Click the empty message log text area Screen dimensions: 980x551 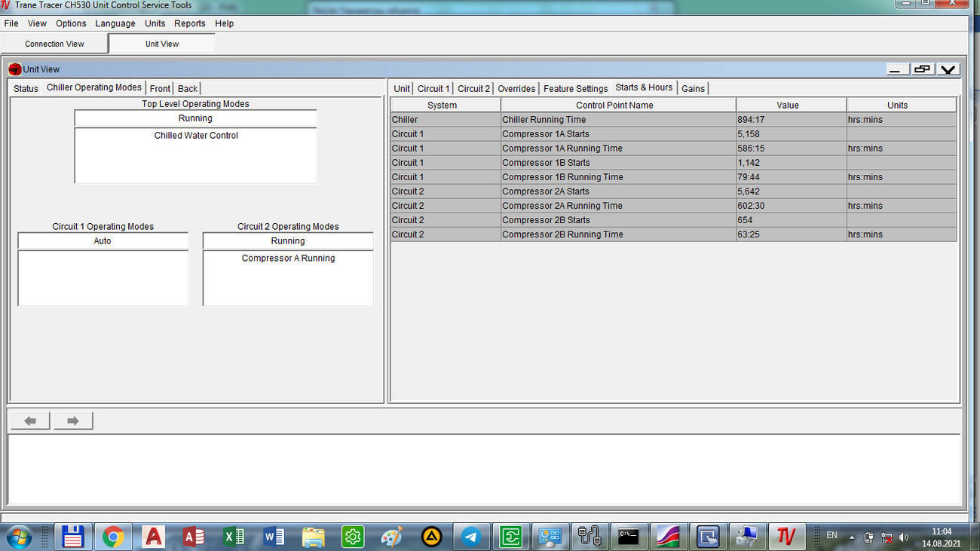[x=484, y=469]
